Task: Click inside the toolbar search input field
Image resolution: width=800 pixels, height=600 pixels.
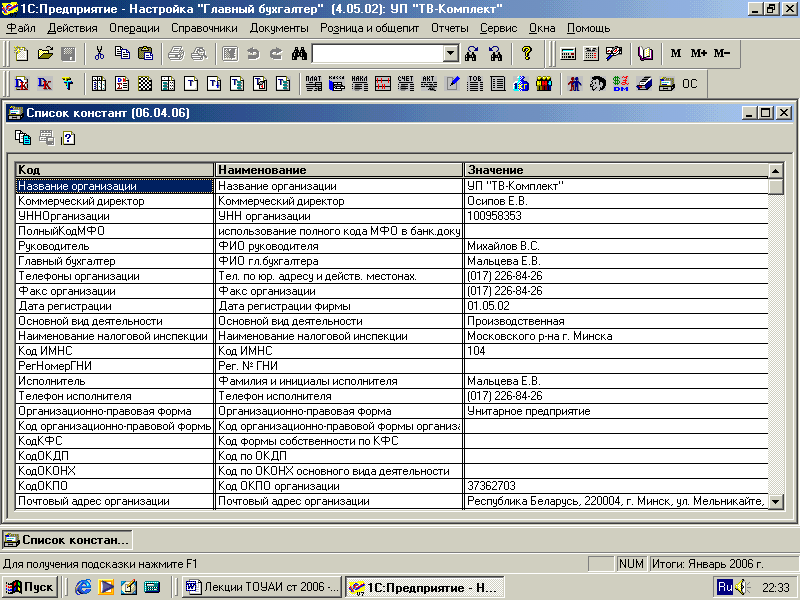Action: click(378, 53)
